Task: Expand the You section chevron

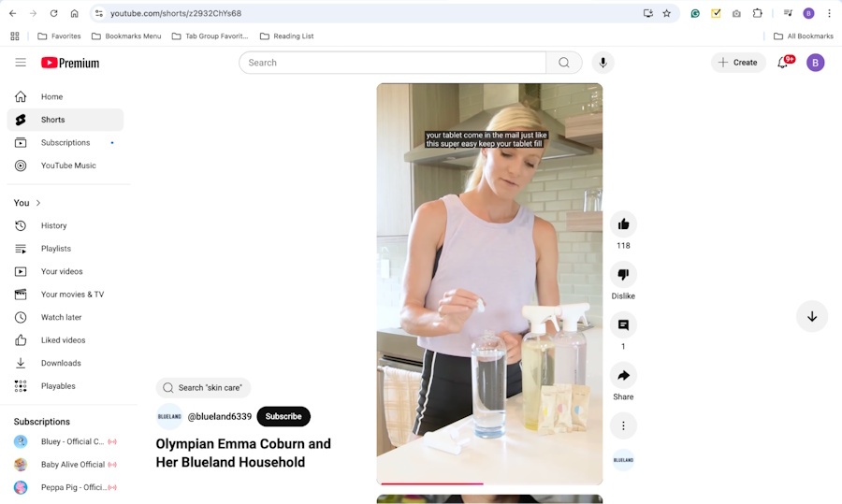Action: (x=38, y=203)
